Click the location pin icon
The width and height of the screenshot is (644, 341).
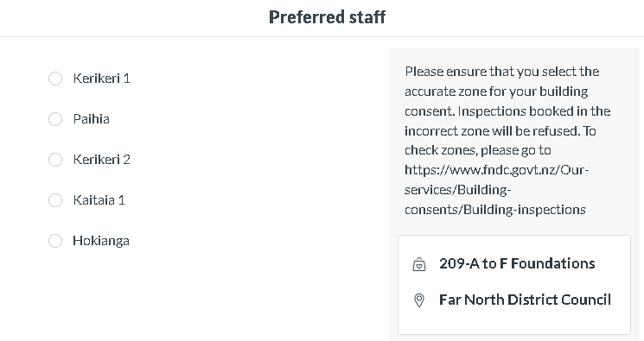point(419,300)
